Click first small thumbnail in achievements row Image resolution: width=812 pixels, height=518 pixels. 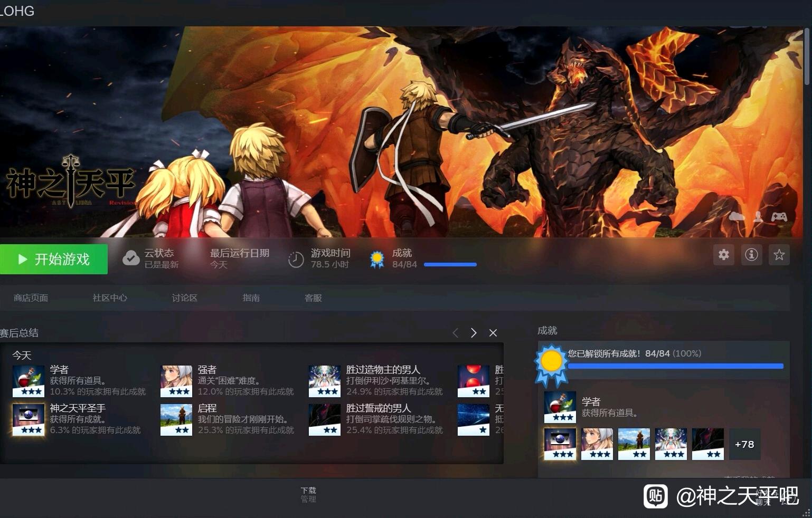(560, 444)
